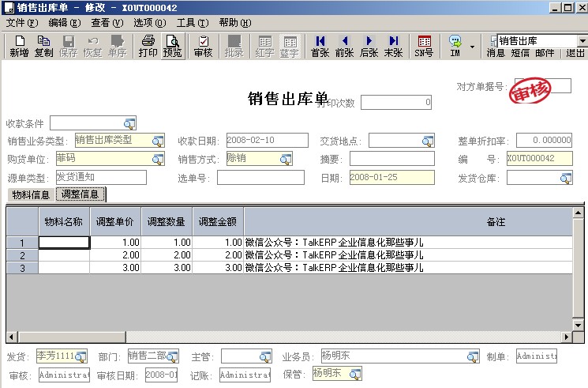This screenshot has width=588, height=388.
Task: Click the 新增 (New) toolbar icon
Action: [x=19, y=46]
